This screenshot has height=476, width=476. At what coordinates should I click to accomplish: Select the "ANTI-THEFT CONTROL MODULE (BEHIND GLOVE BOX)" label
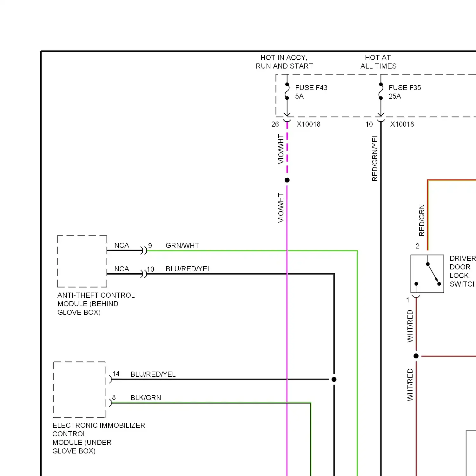pyautogui.click(x=96, y=304)
